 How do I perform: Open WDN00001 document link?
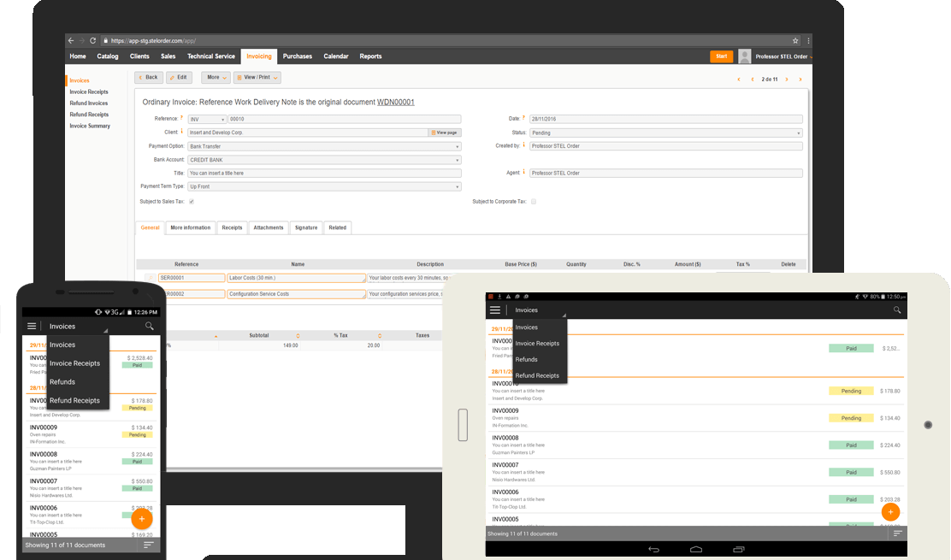(x=395, y=102)
